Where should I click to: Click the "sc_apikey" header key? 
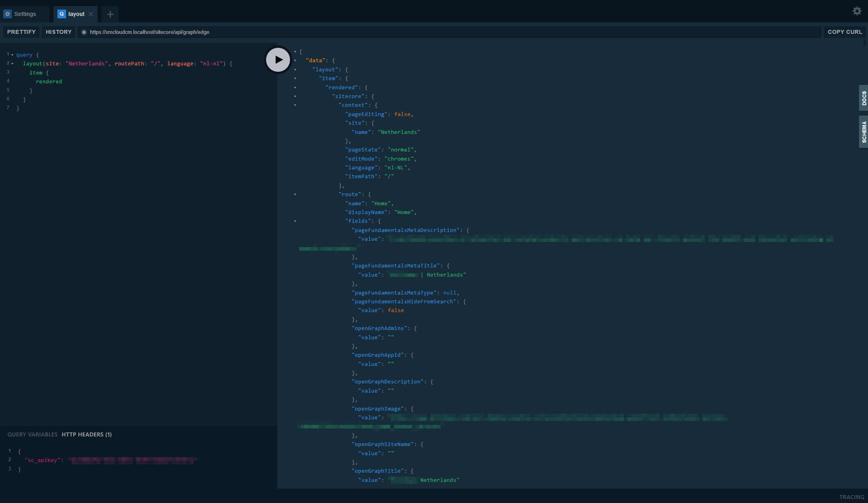(x=43, y=460)
